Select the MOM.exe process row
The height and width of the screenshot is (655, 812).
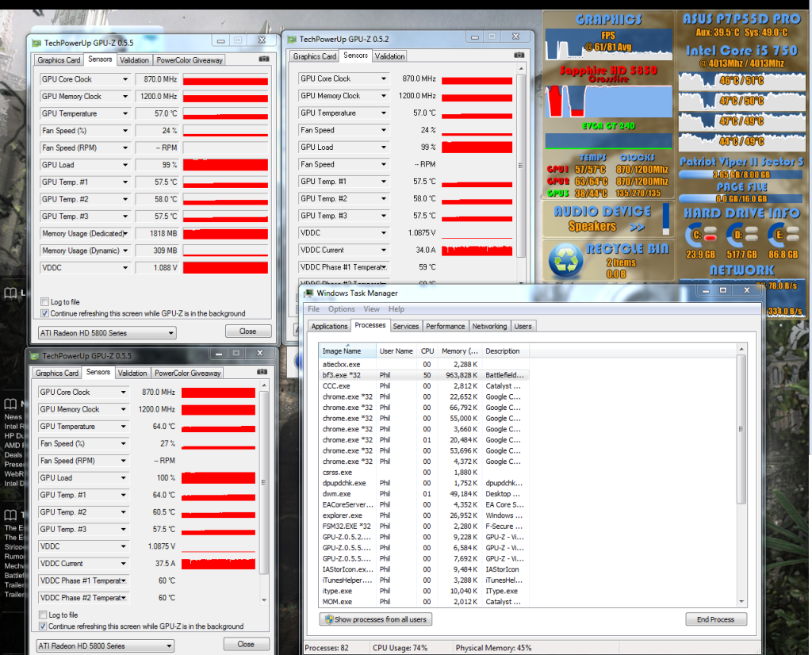[423, 602]
